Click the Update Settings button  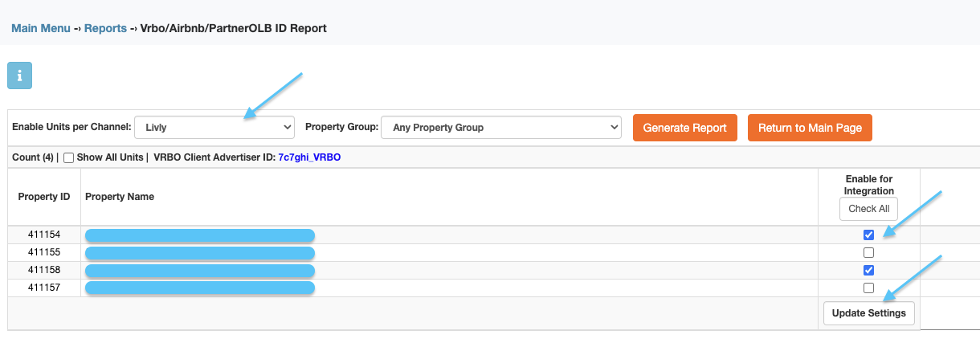(x=869, y=313)
